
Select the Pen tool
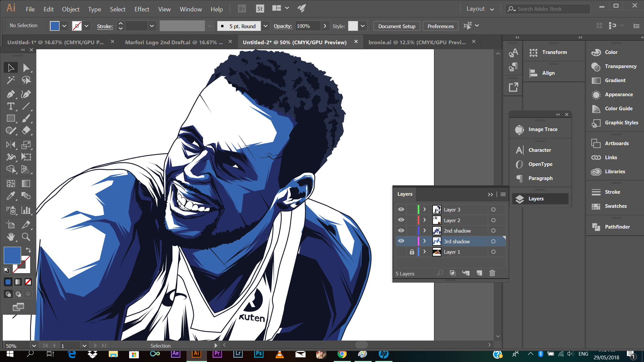point(11,94)
